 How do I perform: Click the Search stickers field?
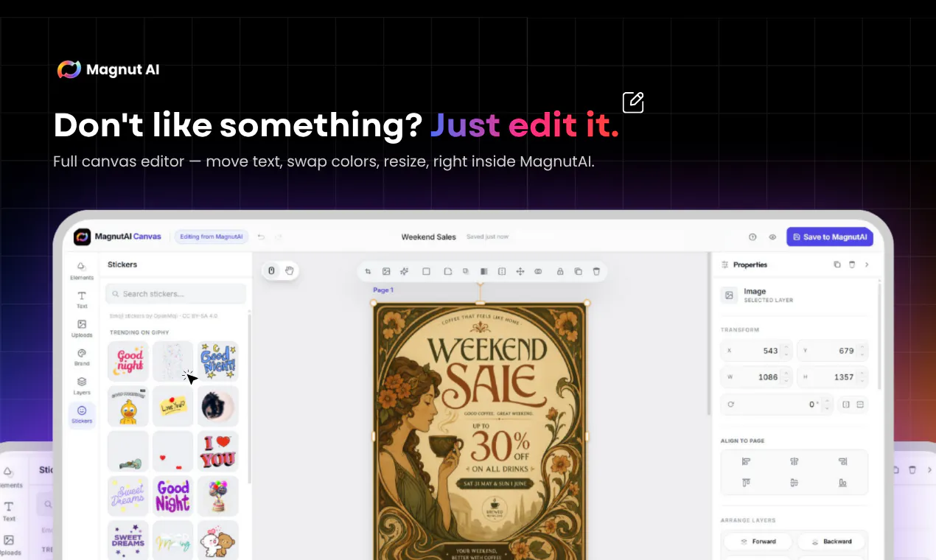coord(175,293)
